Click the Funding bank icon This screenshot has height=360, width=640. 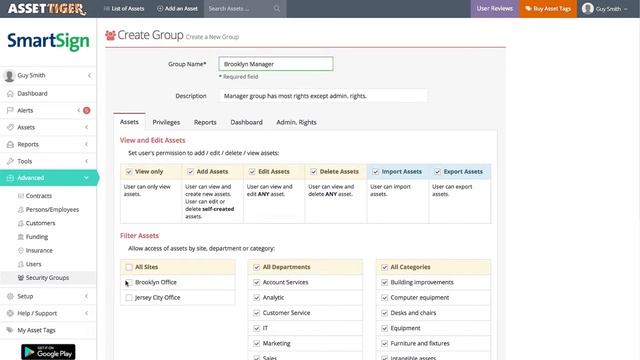(21, 237)
